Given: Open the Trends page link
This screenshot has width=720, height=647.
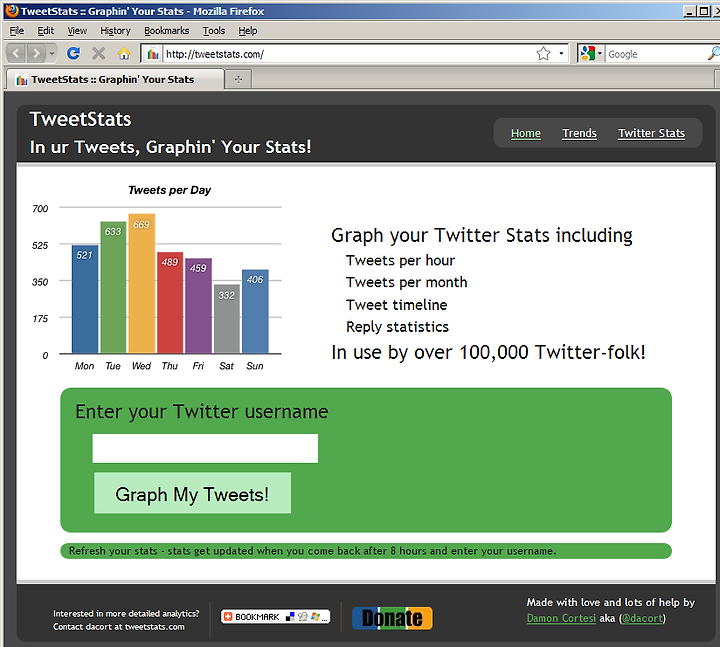Looking at the screenshot, I should coord(579,133).
